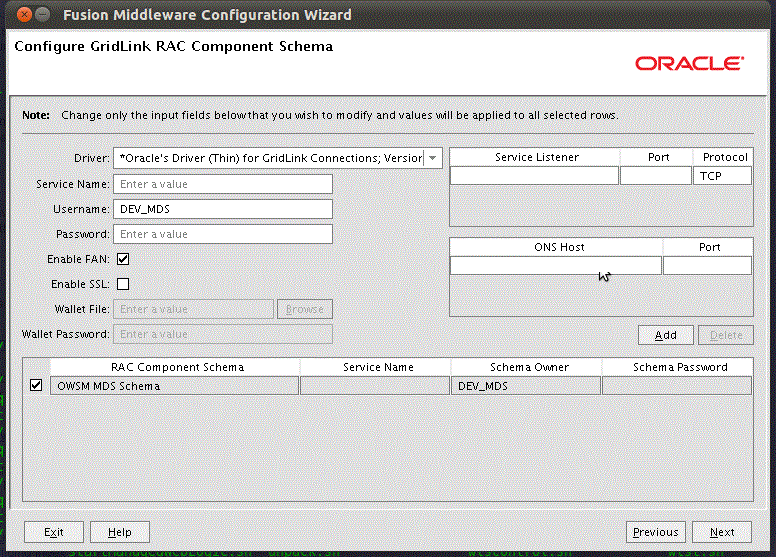Open Help for this wizard page
The width and height of the screenshot is (776, 557).
(x=120, y=532)
